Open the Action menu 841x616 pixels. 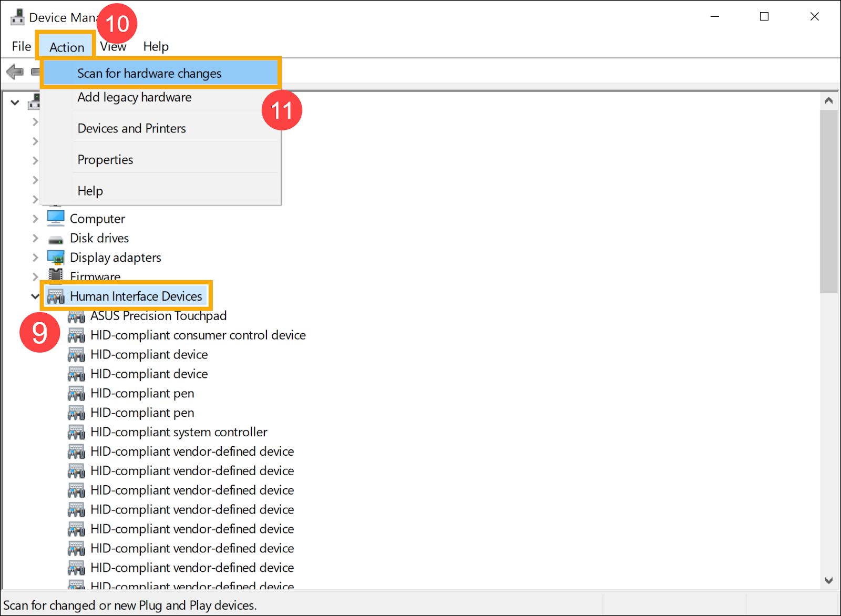click(x=67, y=47)
